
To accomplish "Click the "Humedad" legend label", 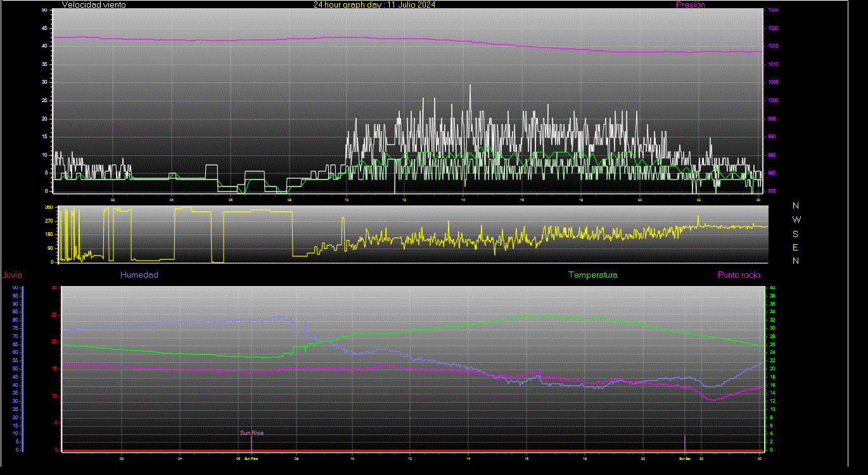I will 139,275.
